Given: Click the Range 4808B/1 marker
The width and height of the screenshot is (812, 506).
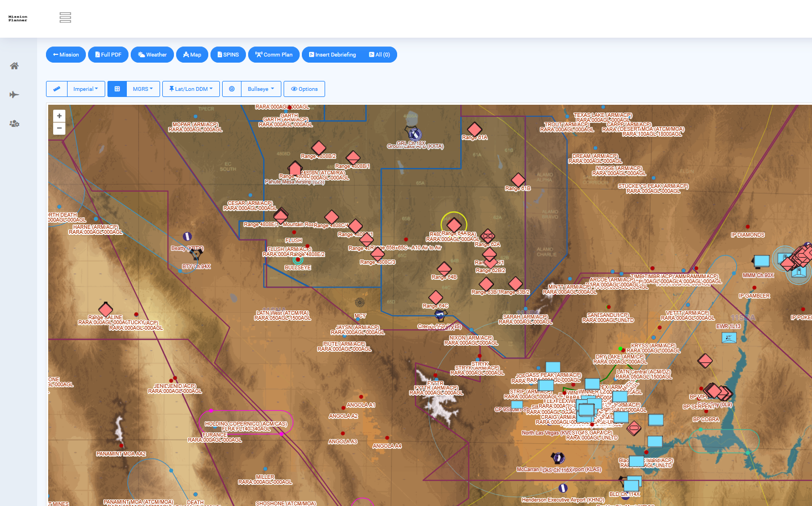Looking at the screenshot, I should pyautogui.click(x=353, y=158).
